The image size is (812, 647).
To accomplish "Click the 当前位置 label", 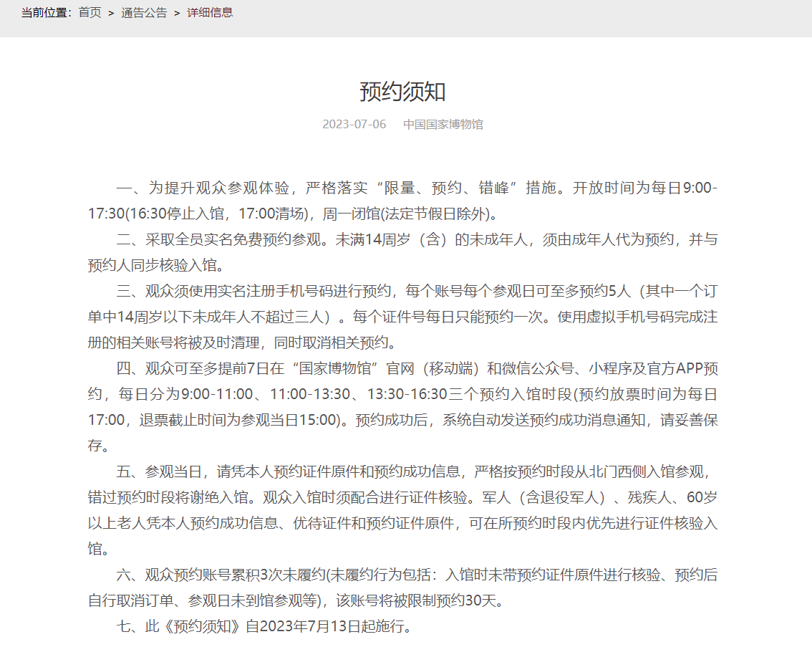I will tap(47, 12).
